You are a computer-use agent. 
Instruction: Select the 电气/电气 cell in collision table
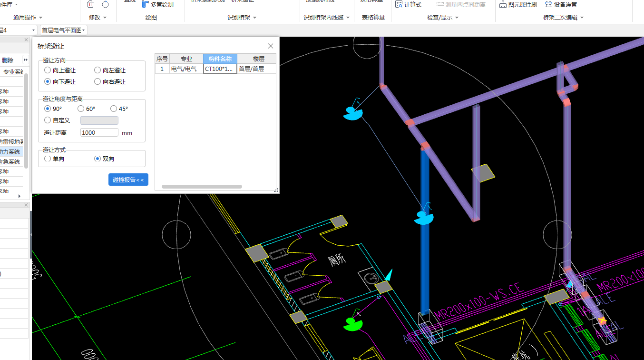186,69
